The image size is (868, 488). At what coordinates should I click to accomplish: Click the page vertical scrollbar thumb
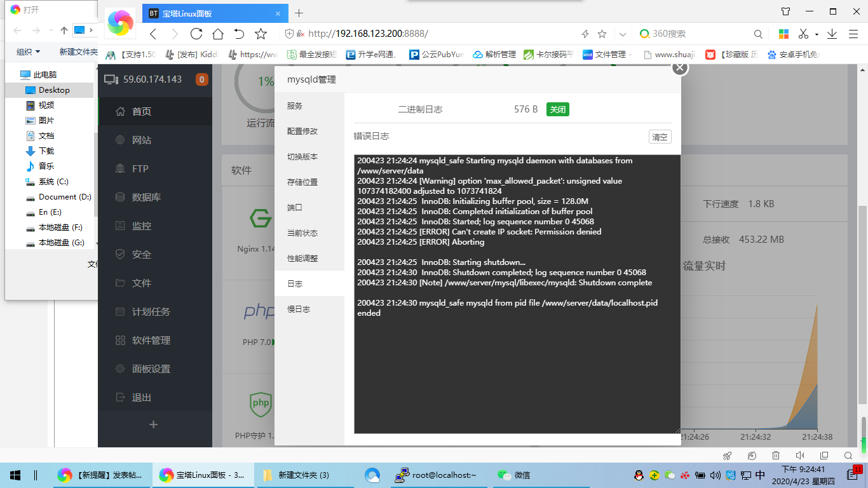pyautogui.click(x=862, y=305)
